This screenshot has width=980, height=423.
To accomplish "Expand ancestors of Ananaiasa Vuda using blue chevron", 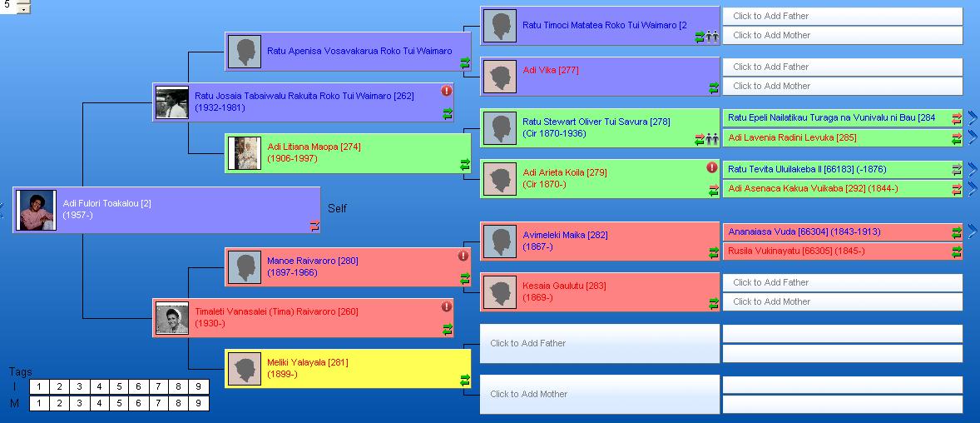I will click(972, 231).
